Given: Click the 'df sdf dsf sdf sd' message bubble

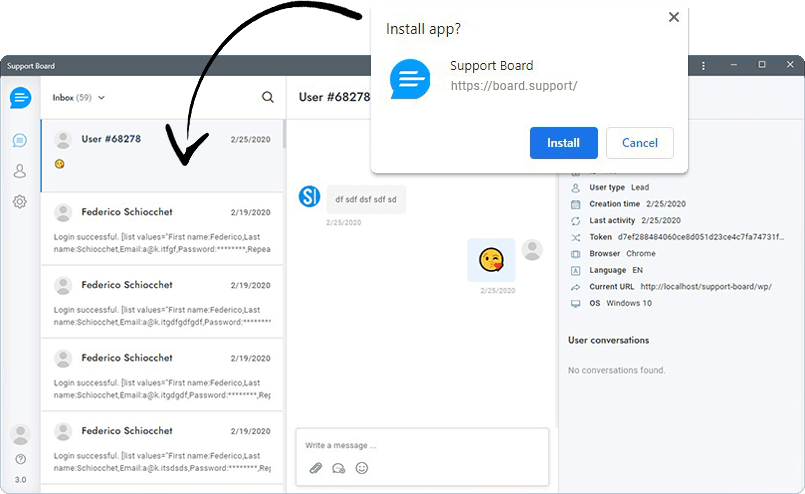Looking at the screenshot, I should pyautogui.click(x=366, y=199).
